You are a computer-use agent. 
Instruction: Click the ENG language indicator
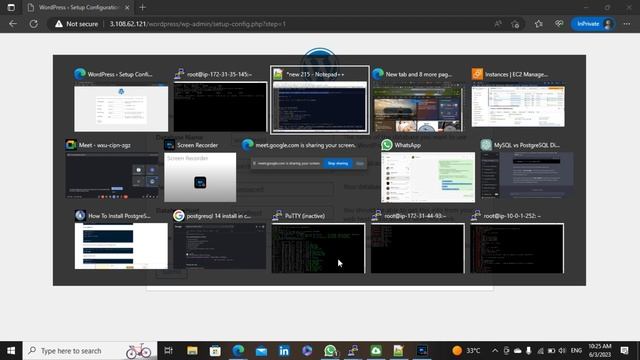click(x=576, y=351)
